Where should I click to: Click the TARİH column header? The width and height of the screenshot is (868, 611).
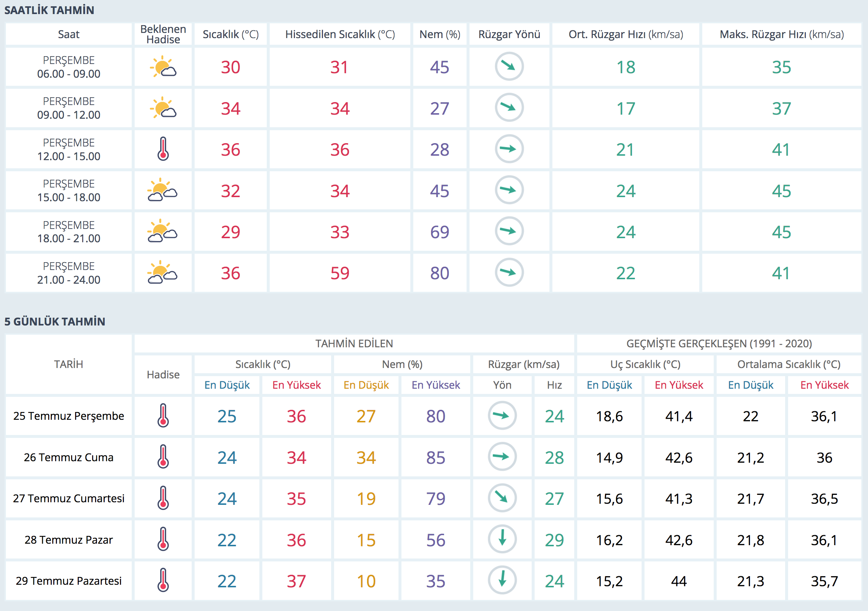pyautogui.click(x=68, y=364)
